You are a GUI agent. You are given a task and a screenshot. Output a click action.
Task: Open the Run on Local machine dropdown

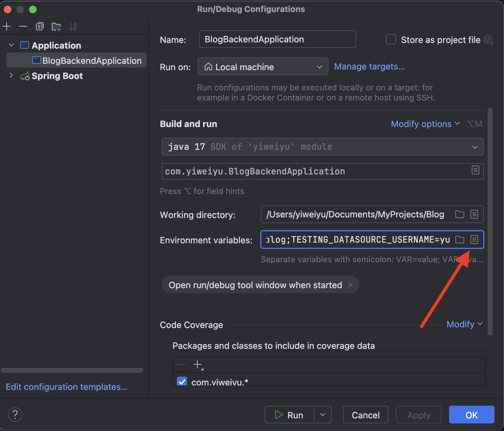pyautogui.click(x=263, y=67)
